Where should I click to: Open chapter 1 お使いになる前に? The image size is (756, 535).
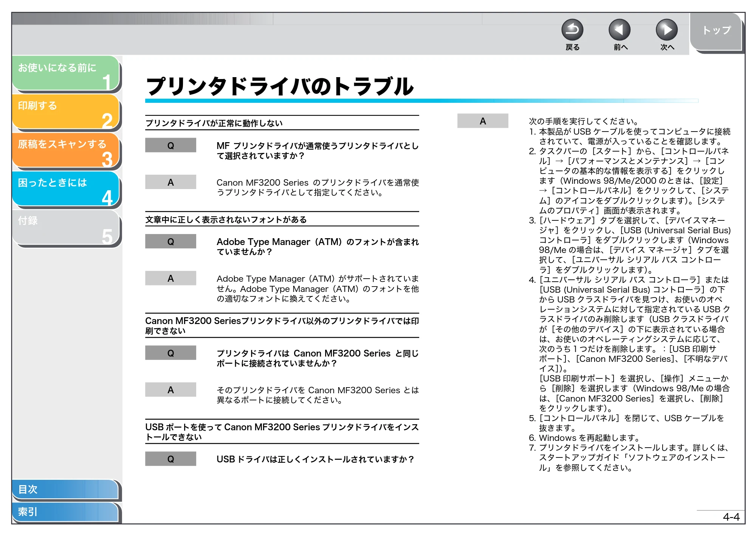[66, 73]
